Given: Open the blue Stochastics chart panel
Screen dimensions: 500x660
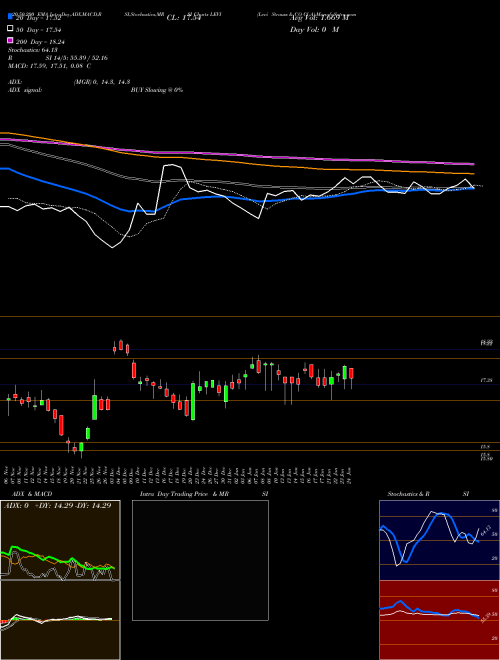Looking at the screenshot, I should [439, 540].
